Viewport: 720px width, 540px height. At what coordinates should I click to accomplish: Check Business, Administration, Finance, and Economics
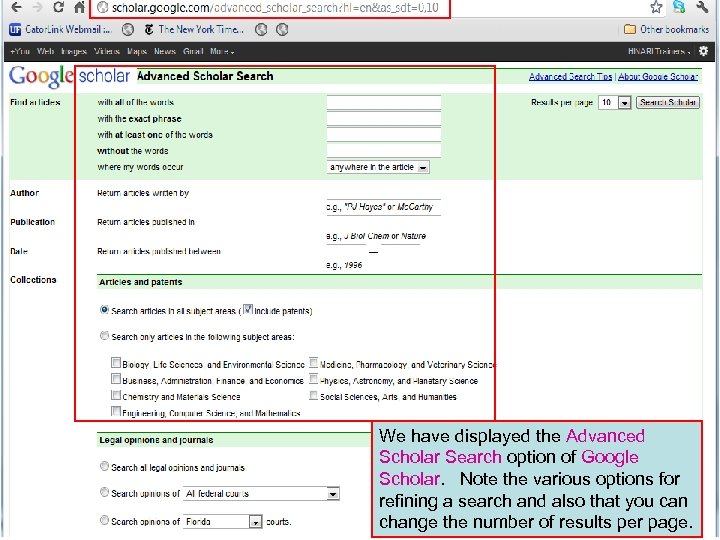(116, 379)
